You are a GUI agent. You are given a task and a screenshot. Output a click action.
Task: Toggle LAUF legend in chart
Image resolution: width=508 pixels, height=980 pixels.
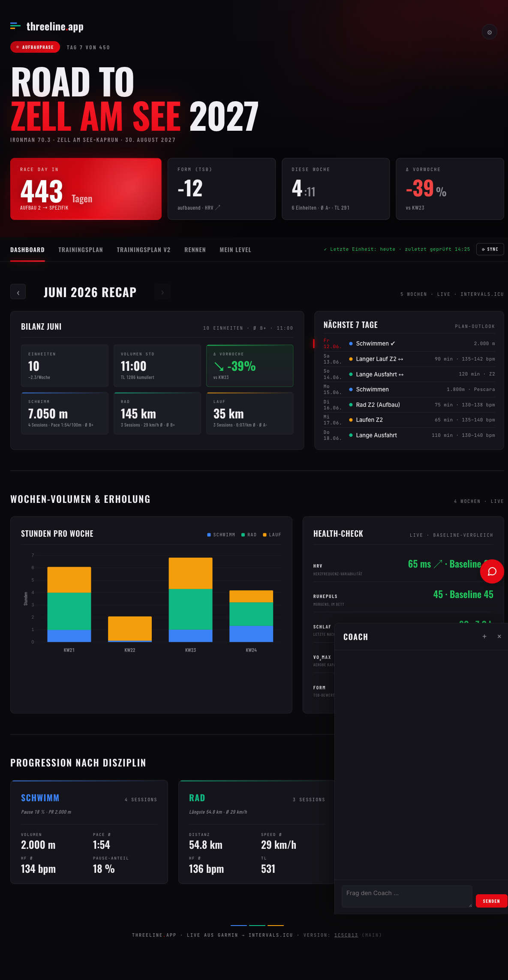tap(272, 535)
